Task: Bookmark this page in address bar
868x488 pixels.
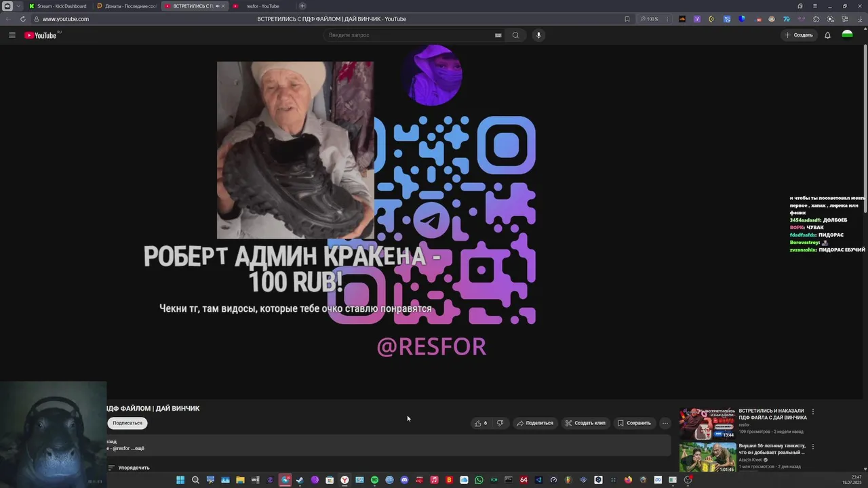Action: tap(627, 19)
